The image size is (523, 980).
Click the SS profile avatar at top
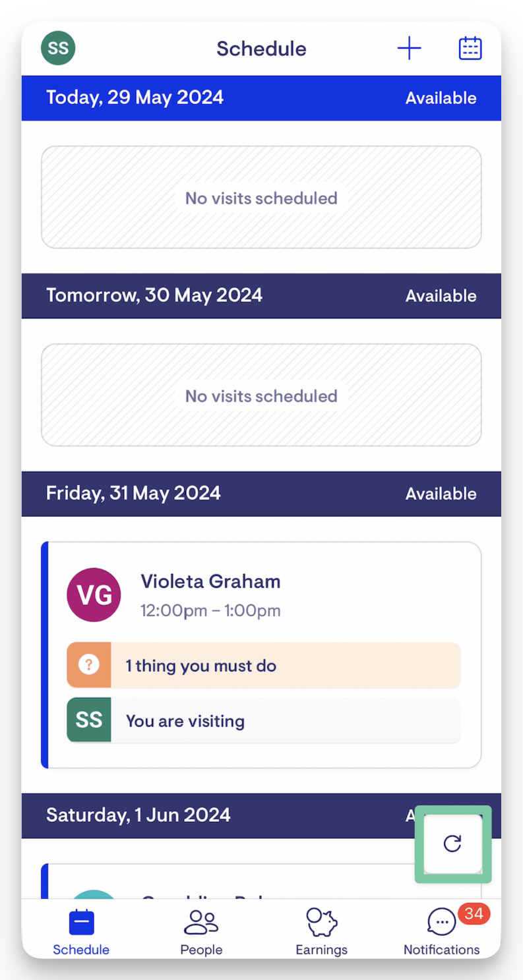[58, 48]
